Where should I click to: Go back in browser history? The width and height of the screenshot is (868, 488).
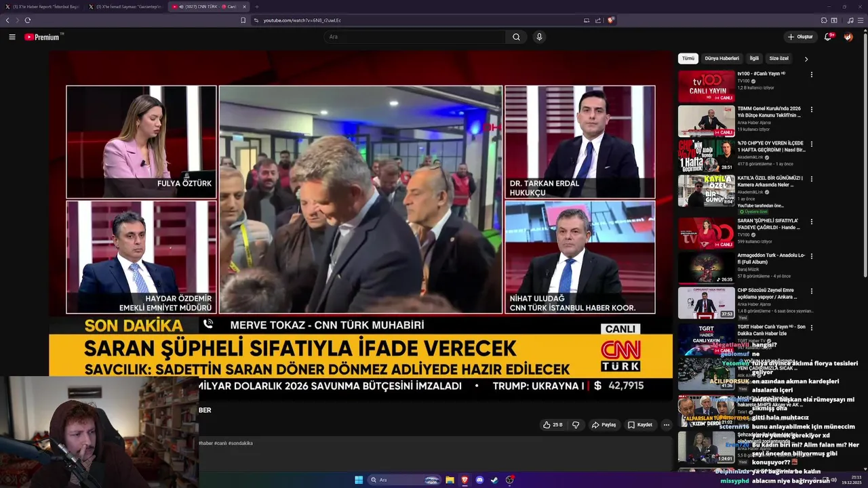coord(7,20)
